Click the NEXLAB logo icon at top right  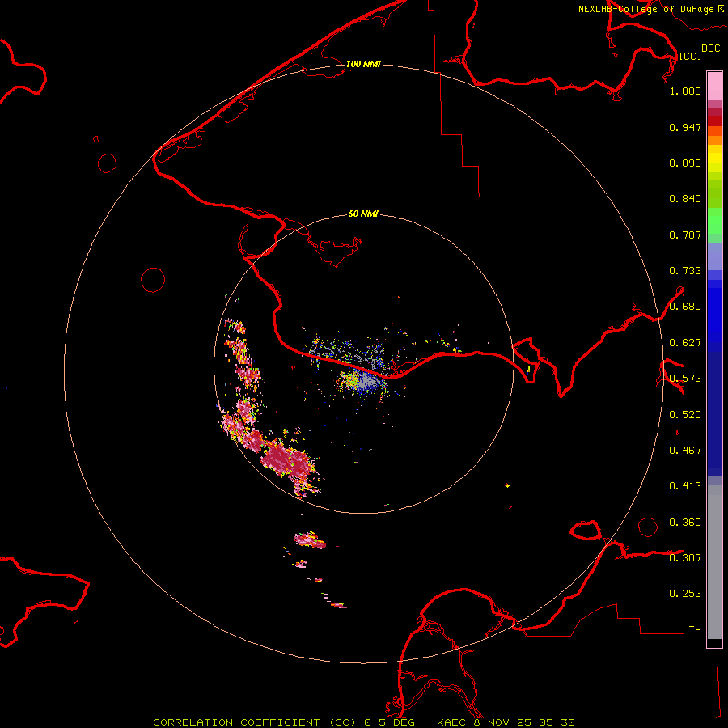[721, 8]
